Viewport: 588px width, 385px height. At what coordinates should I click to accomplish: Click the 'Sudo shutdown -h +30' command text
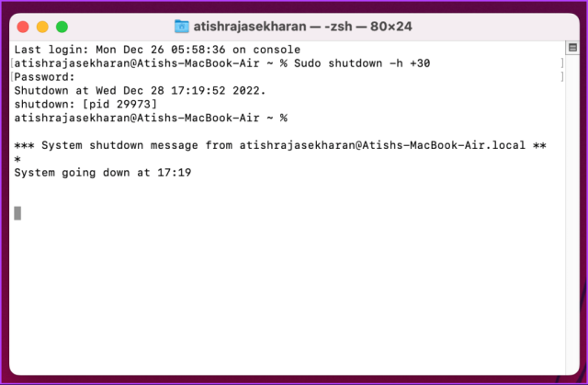pos(362,63)
